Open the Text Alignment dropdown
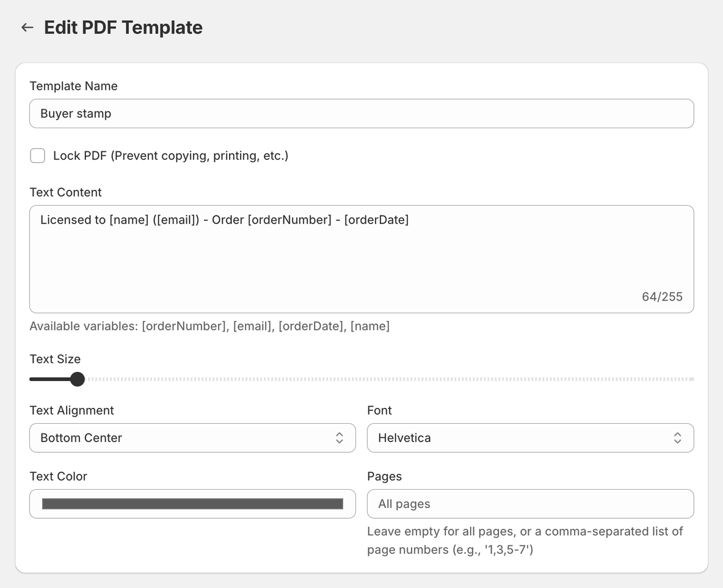Viewport: 723px width, 588px height. point(193,438)
